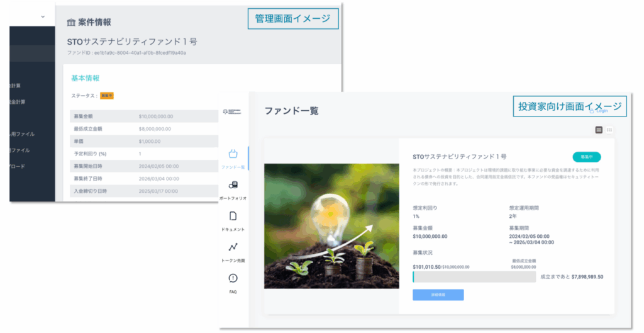
Task: Click the Login link
Action: (602, 111)
